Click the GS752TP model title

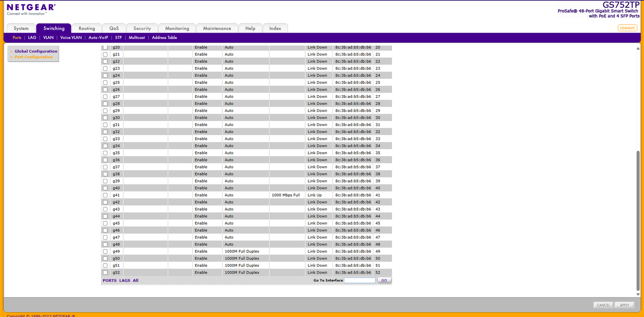tap(621, 5)
